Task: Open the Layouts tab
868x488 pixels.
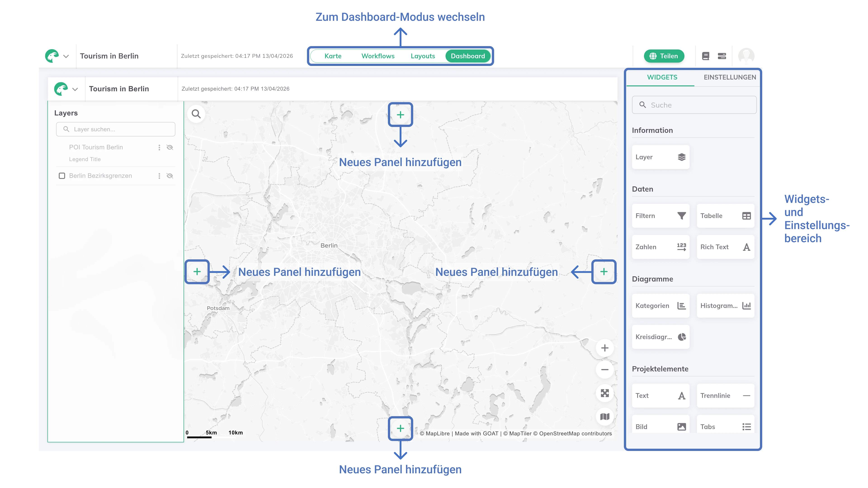Action: [422, 56]
